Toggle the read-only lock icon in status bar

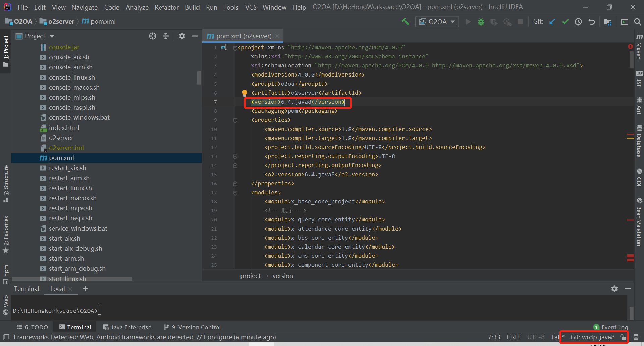623,337
